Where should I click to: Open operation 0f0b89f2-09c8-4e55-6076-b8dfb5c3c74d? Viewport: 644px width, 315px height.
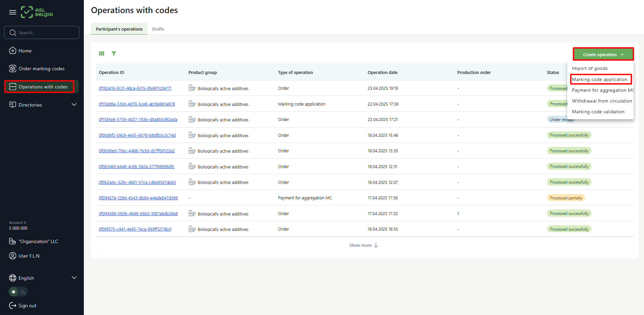tap(137, 135)
